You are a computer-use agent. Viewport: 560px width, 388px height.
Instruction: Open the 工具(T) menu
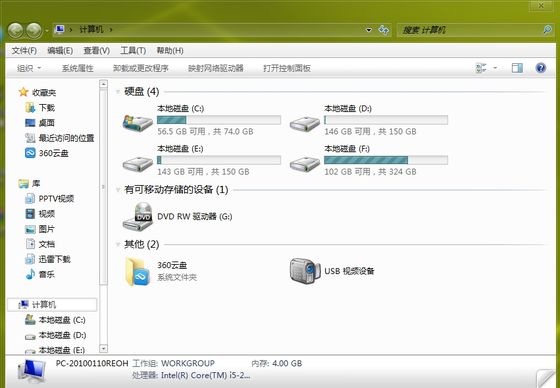pos(133,51)
